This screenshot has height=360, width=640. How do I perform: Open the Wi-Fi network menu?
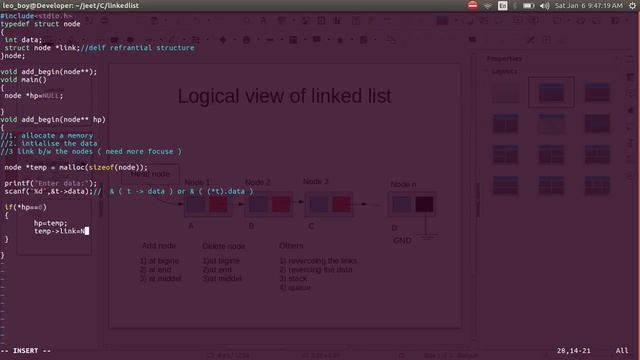[488, 6]
